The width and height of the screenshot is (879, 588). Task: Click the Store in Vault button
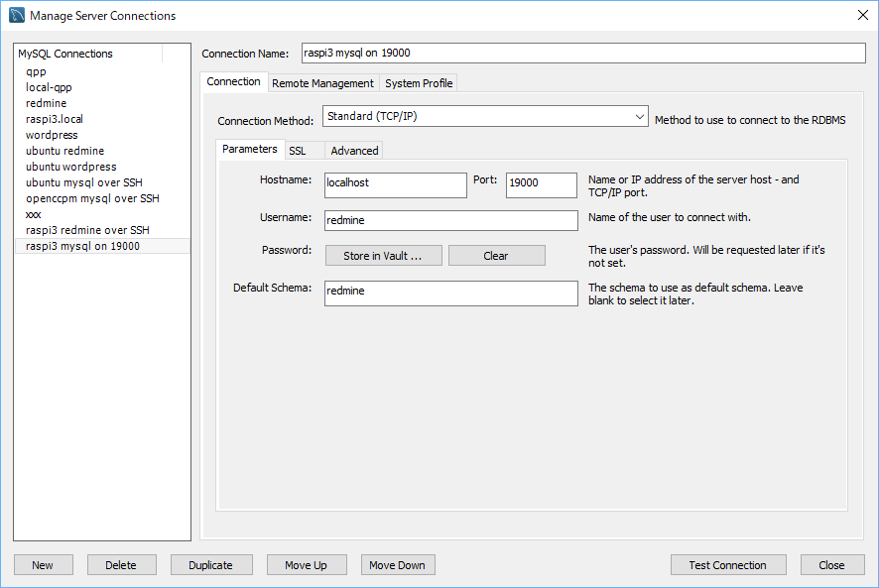click(x=383, y=256)
